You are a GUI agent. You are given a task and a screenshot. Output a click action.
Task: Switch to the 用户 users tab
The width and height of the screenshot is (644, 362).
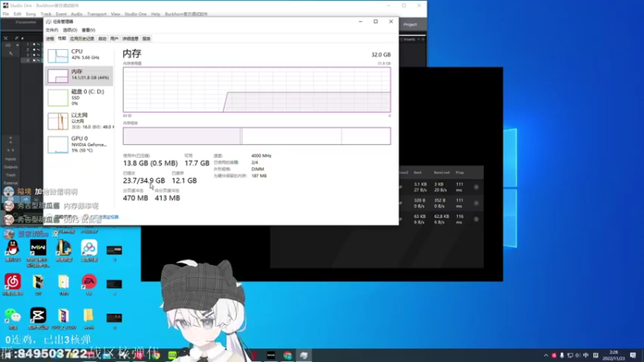click(114, 39)
